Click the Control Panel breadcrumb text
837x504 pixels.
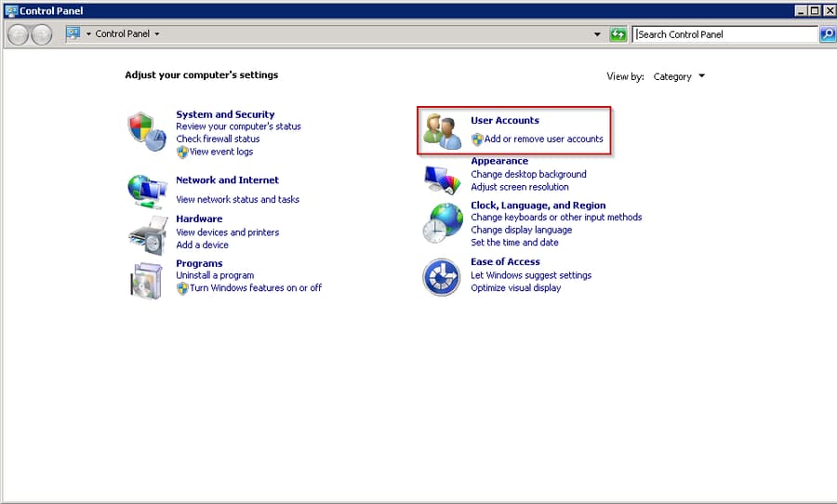pos(122,33)
